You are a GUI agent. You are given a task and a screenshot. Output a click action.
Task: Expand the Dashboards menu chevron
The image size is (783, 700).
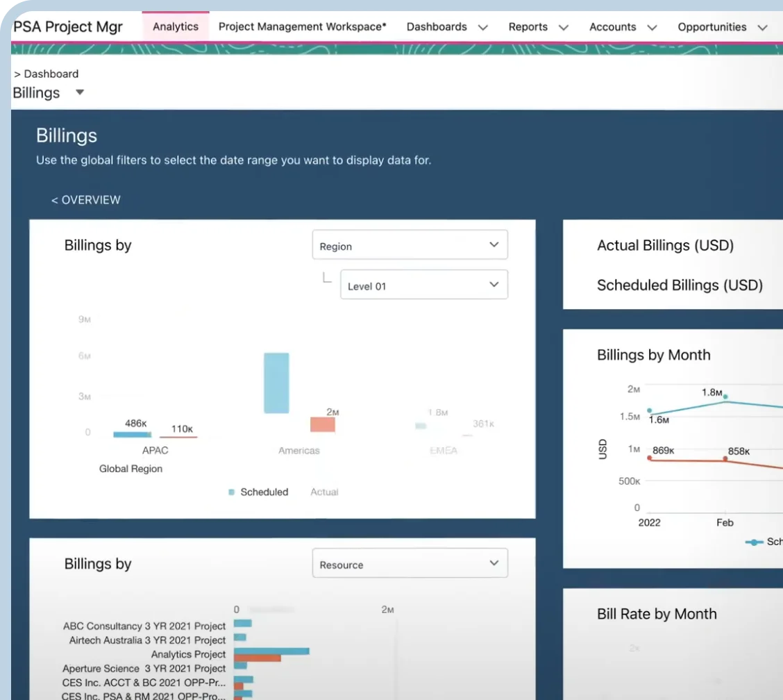tap(483, 28)
